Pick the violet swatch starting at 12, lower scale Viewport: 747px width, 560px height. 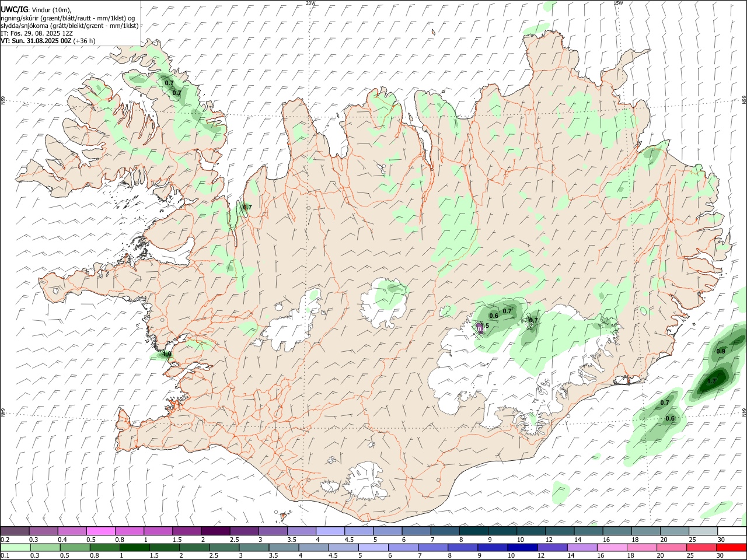point(552,547)
